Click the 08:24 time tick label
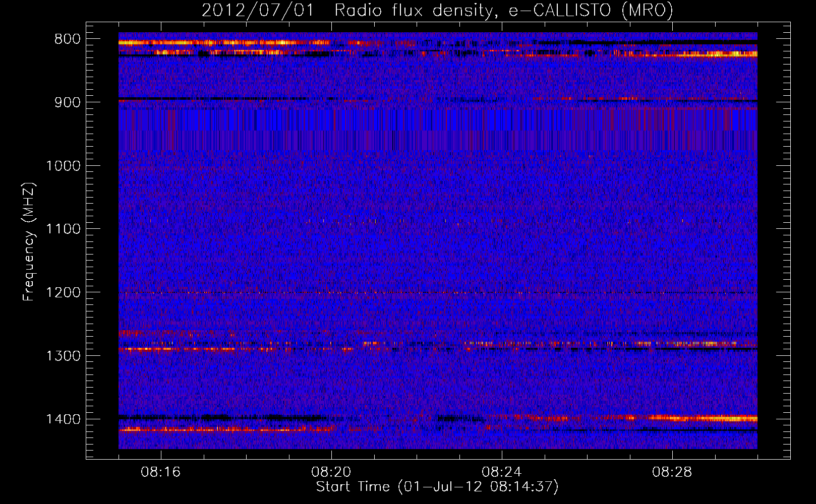Screen dimensions: 816x504 502,472
